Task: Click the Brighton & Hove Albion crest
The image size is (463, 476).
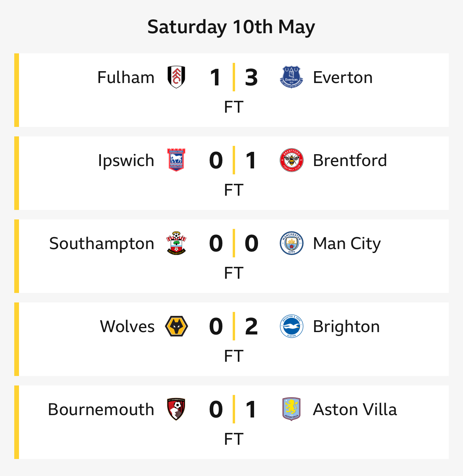Action: [x=291, y=326]
